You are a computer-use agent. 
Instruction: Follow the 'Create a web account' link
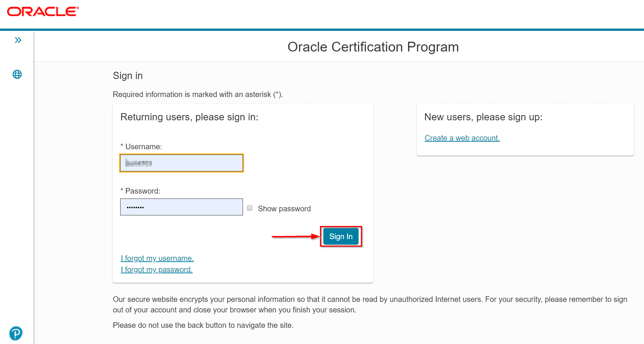pos(462,138)
